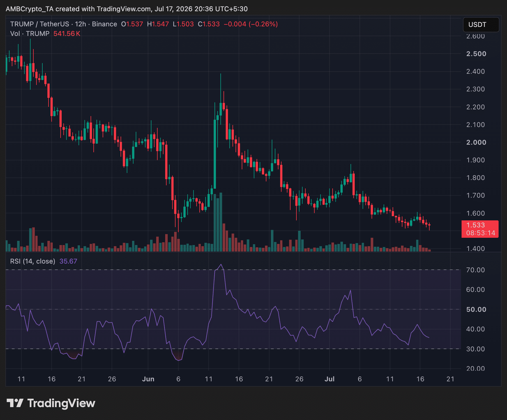Click the Vol · TRUMP indicator label

pyautogui.click(x=30, y=34)
